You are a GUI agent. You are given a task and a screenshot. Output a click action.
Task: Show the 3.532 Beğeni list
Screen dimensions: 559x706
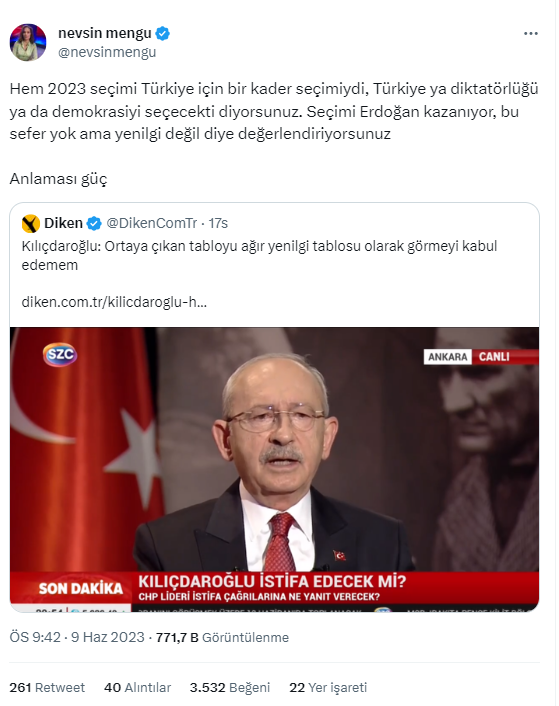click(x=230, y=688)
